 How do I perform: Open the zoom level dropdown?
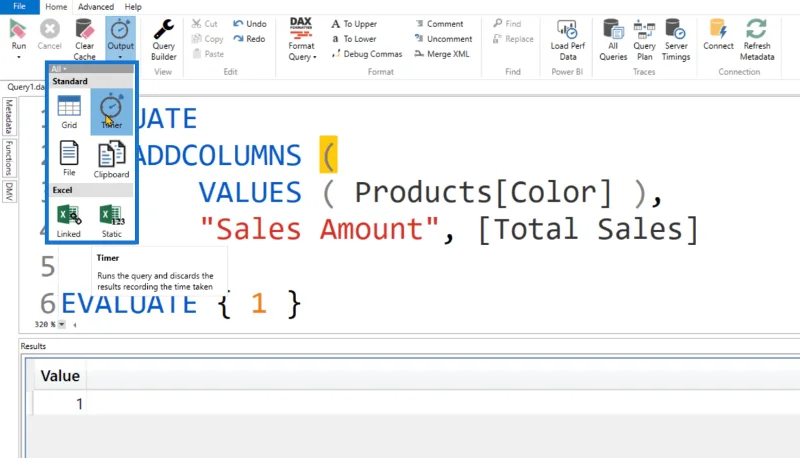62,324
